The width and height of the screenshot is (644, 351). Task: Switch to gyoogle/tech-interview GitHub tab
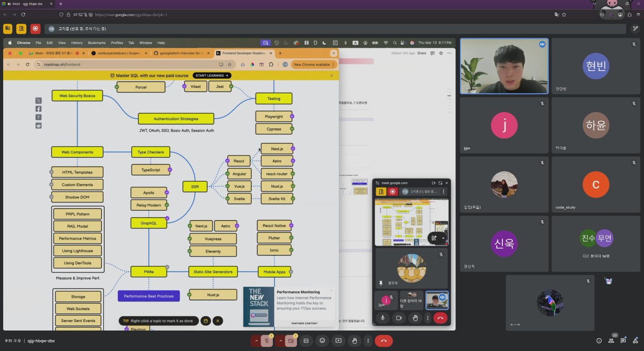pos(181,53)
